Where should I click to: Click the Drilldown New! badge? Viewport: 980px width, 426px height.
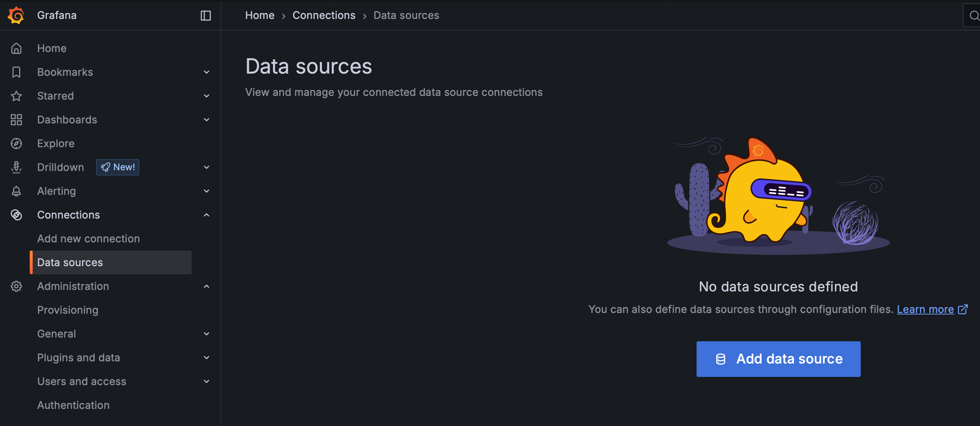coord(117,167)
